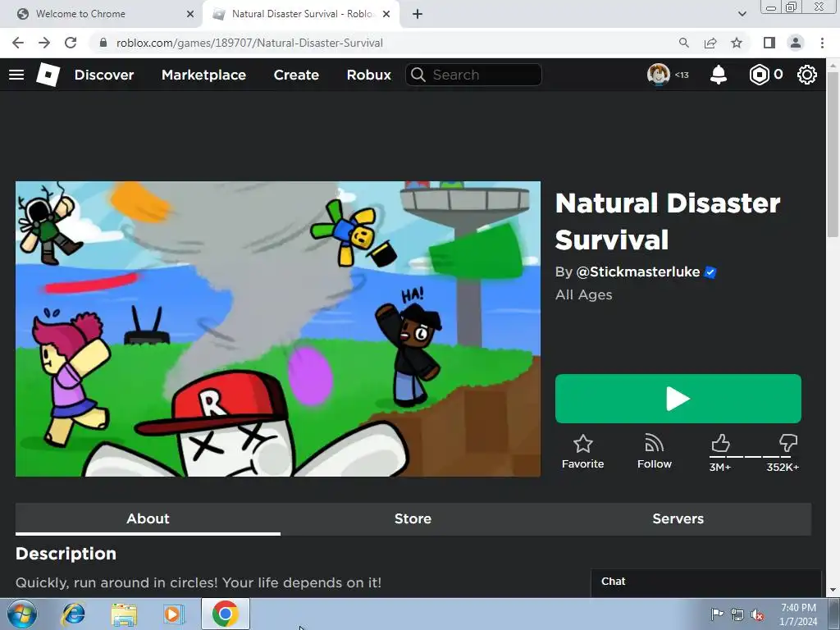840x630 pixels.
Task: Select the About tab
Action: (148, 518)
